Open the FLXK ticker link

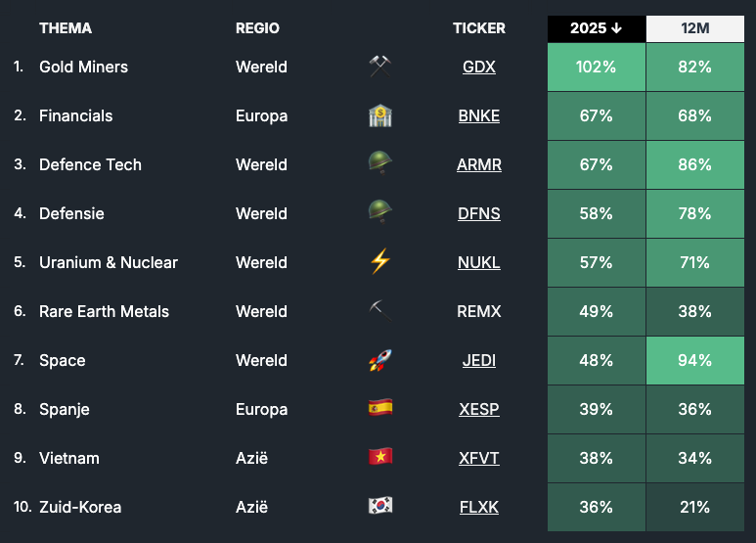tap(479, 507)
